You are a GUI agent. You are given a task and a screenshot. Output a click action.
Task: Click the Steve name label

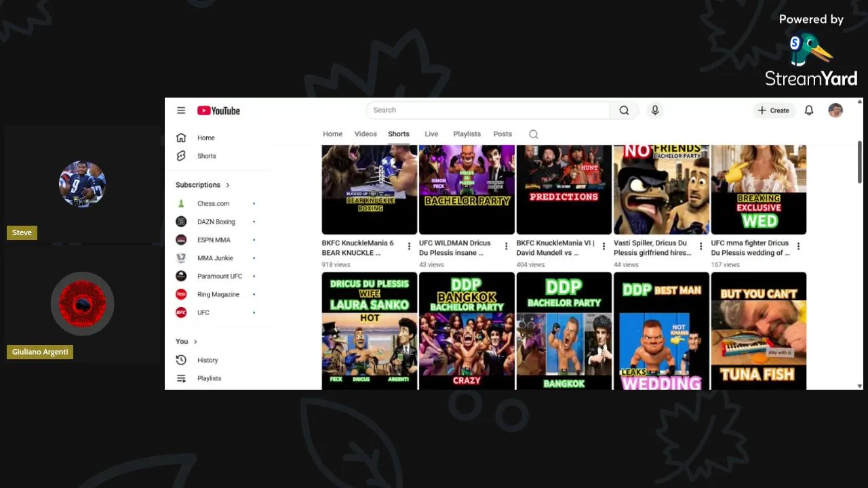click(22, 232)
